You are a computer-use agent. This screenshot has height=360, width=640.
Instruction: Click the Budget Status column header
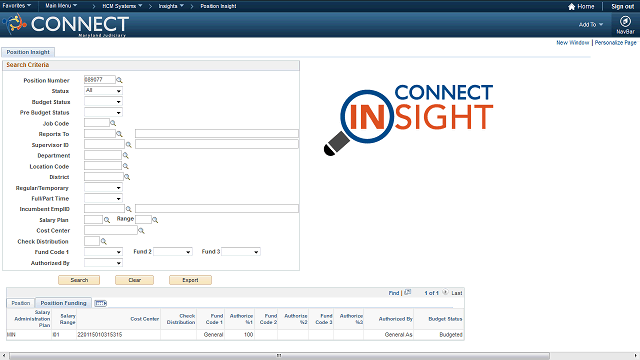445,319
